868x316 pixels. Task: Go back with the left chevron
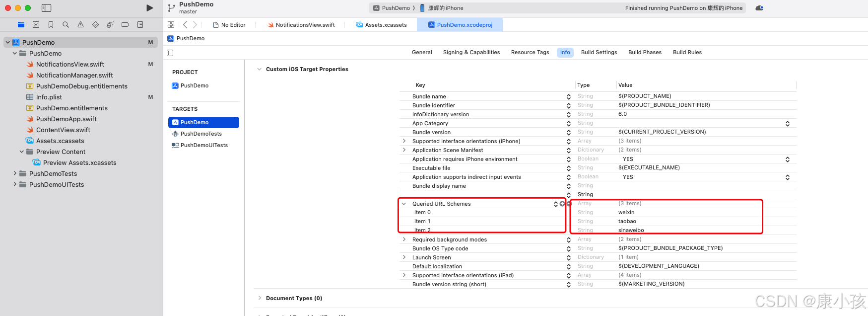pyautogui.click(x=185, y=24)
